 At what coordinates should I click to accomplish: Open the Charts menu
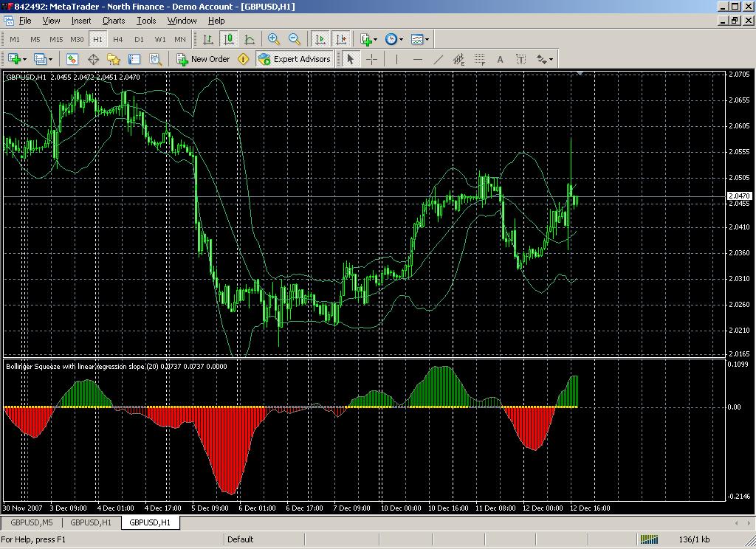click(x=114, y=21)
